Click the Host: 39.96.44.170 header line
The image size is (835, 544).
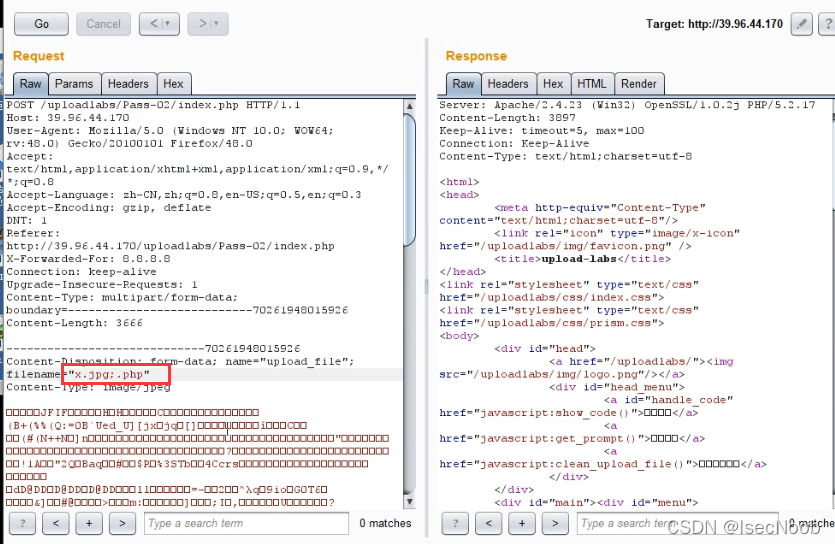pos(68,118)
